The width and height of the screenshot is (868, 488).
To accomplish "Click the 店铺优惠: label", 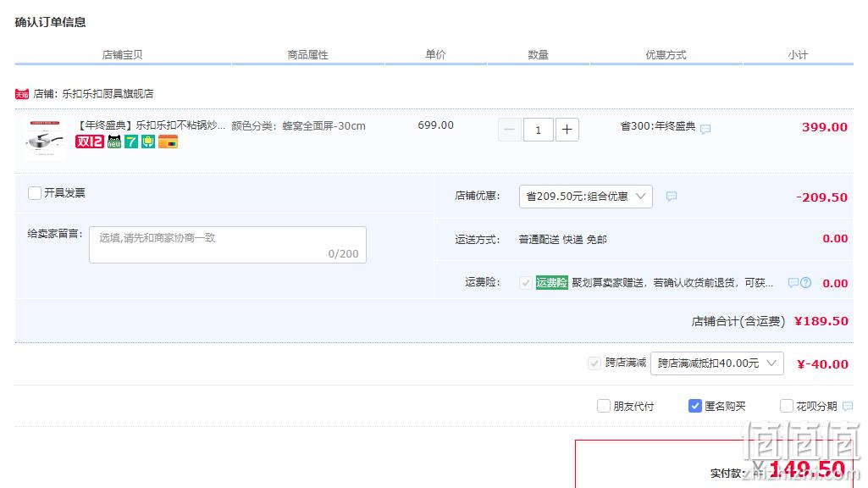I will [477, 196].
